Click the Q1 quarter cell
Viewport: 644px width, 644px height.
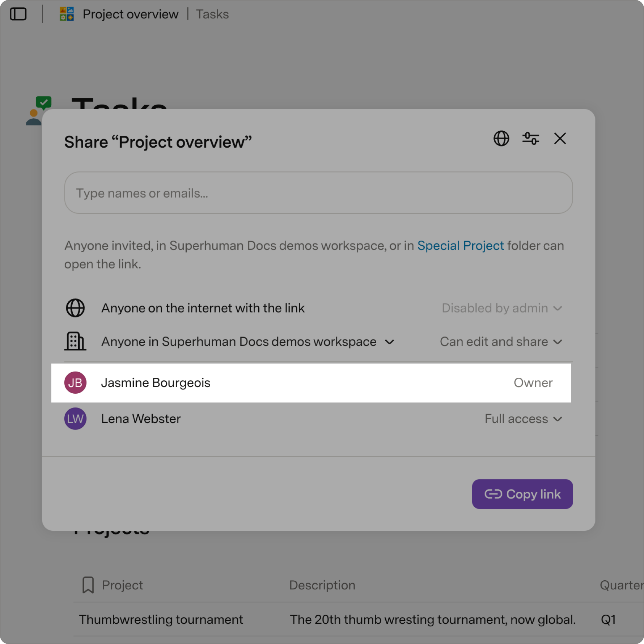[x=608, y=619]
